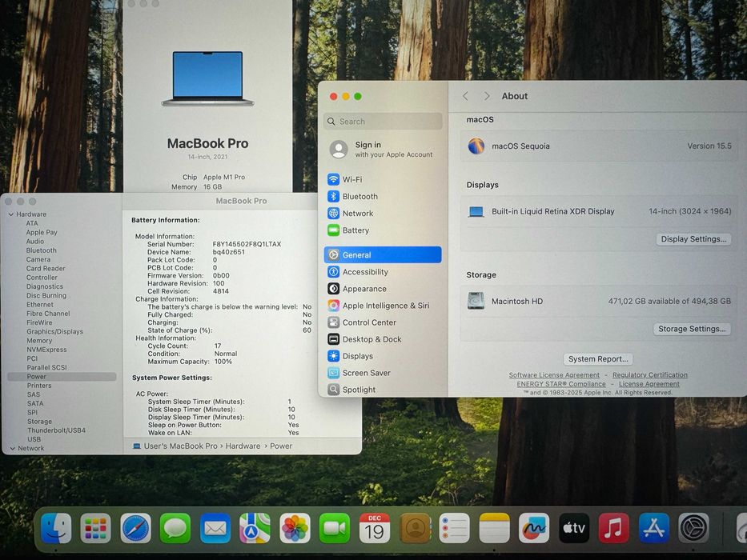
Task: Open Photos app in the Dock
Action: click(295, 528)
